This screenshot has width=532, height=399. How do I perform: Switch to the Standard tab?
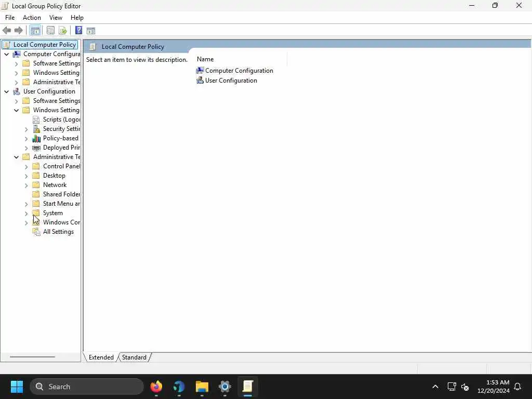pos(135,357)
